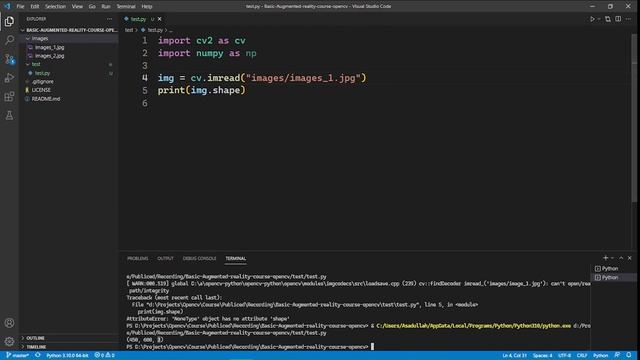Image resolution: width=640 pixels, height=360 pixels.
Task: Collapse the test folder
Action: coord(69,64)
